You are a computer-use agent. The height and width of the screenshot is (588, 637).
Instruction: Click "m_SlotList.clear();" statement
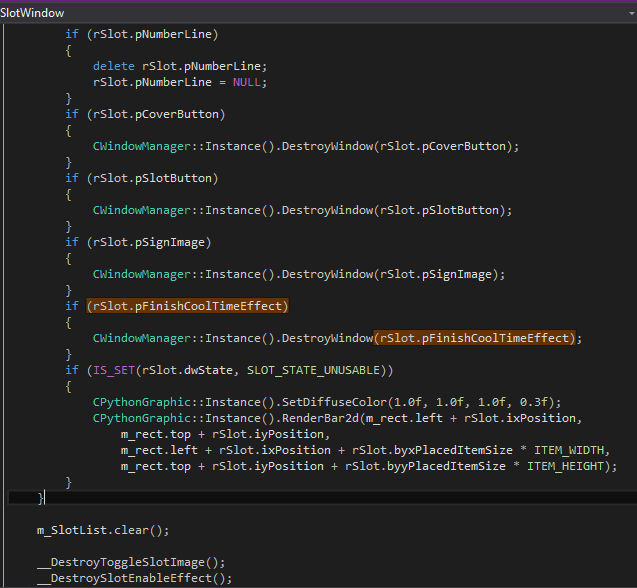click(x=103, y=531)
